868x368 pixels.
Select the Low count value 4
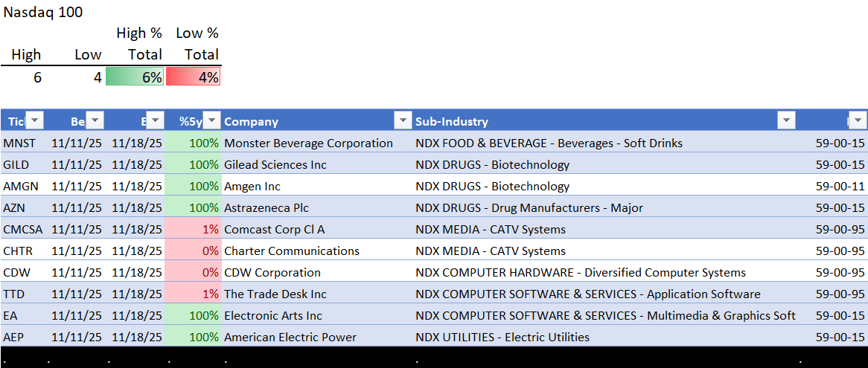(97, 77)
